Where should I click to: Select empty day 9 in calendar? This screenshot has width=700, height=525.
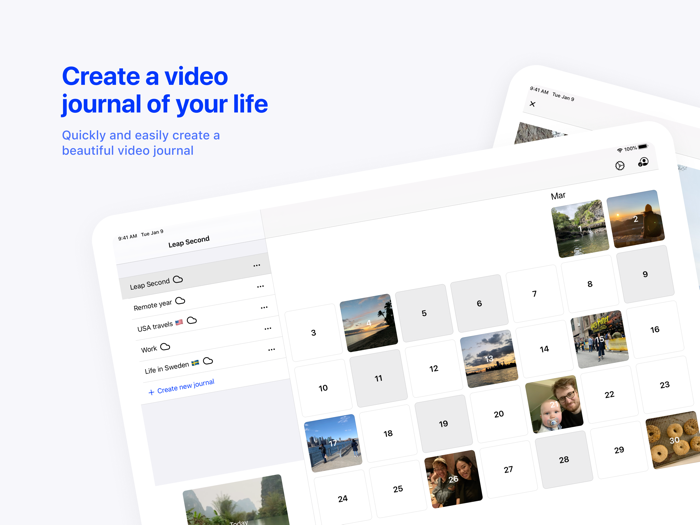pyautogui.click(x=645, y=274)
